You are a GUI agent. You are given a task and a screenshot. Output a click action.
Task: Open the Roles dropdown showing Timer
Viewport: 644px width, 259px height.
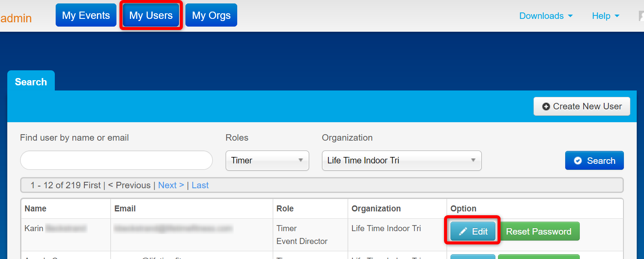(267, 160)
